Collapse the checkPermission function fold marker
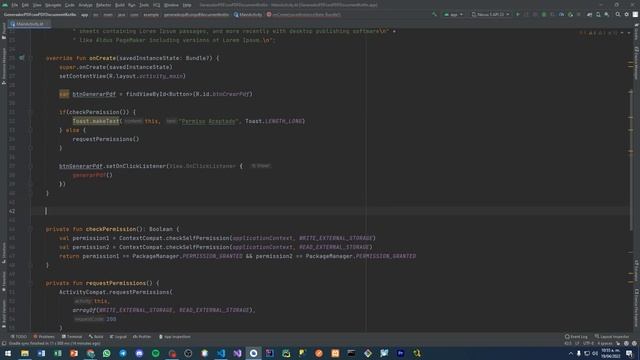This screenshot has width=640, height=360. click(x=31, y=229)
